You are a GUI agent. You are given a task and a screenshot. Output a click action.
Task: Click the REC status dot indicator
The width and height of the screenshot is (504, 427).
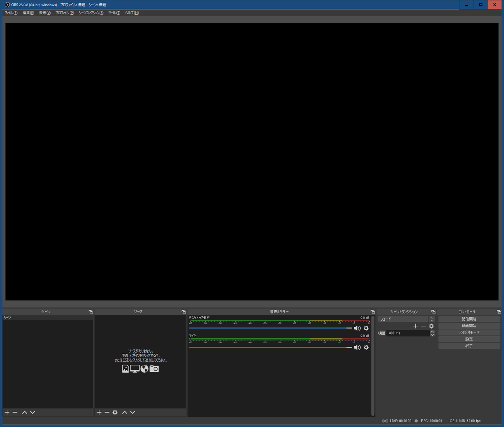[x=416, y=421]
